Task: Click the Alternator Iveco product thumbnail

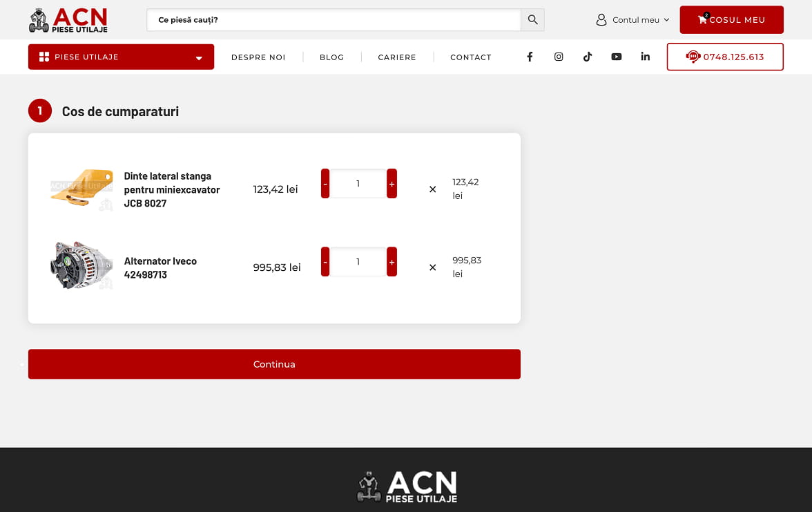Action: coord(81,265)
